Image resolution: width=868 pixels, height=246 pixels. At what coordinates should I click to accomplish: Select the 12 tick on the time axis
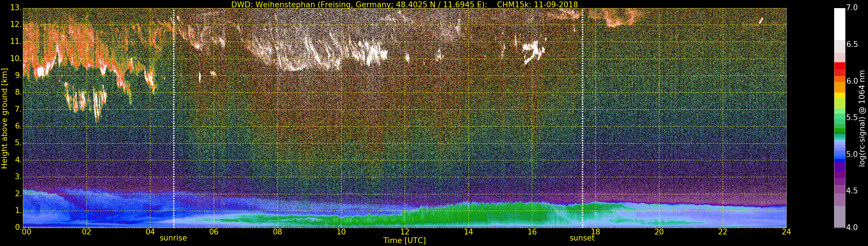pyautogui.click(x=405, y=232)
